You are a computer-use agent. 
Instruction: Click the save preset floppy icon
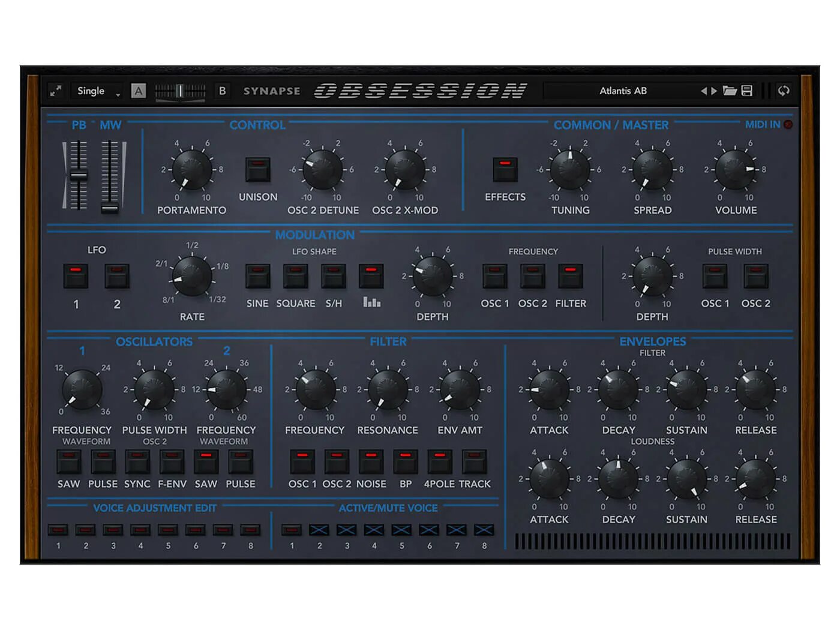click(x=747, y=91)
